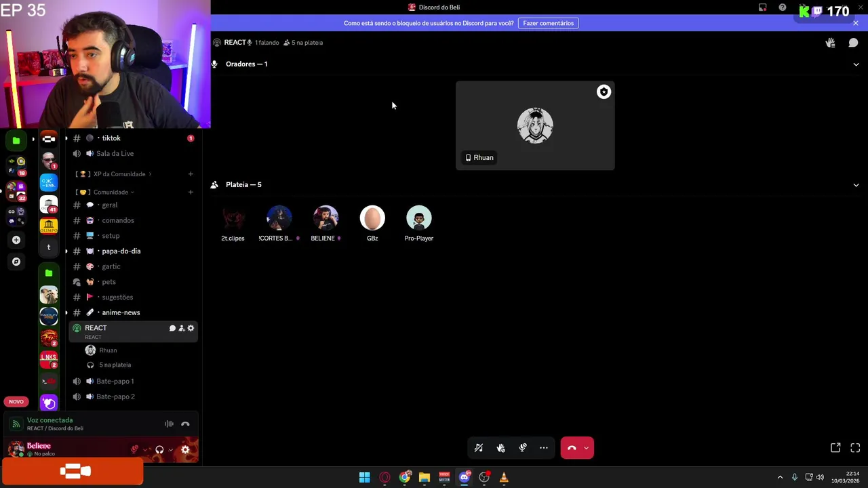Open the geral channel

[x=134, y=205]
